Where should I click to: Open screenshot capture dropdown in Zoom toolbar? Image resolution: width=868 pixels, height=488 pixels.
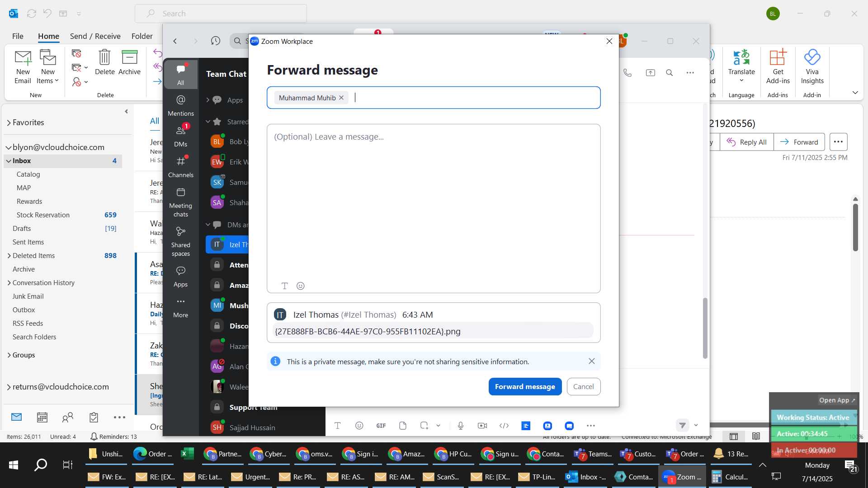coord(438,426)
